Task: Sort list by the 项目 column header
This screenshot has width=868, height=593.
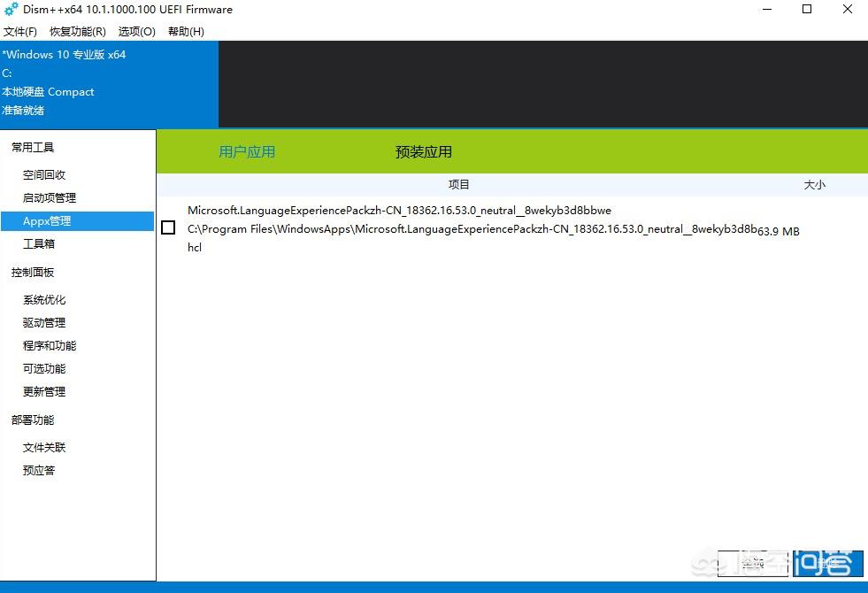Action: click(x=458, y=184)
